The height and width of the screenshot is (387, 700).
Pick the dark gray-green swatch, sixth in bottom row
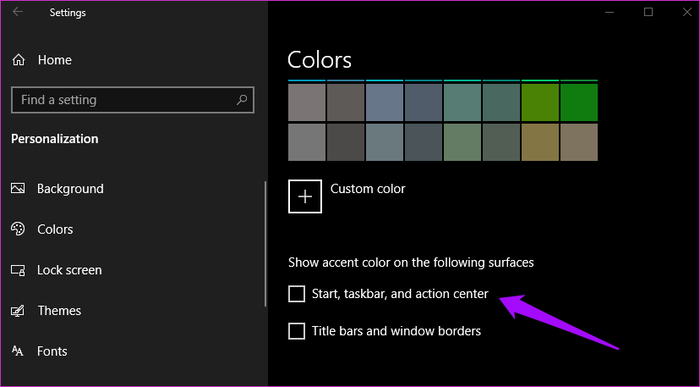[x=501, y=142]
